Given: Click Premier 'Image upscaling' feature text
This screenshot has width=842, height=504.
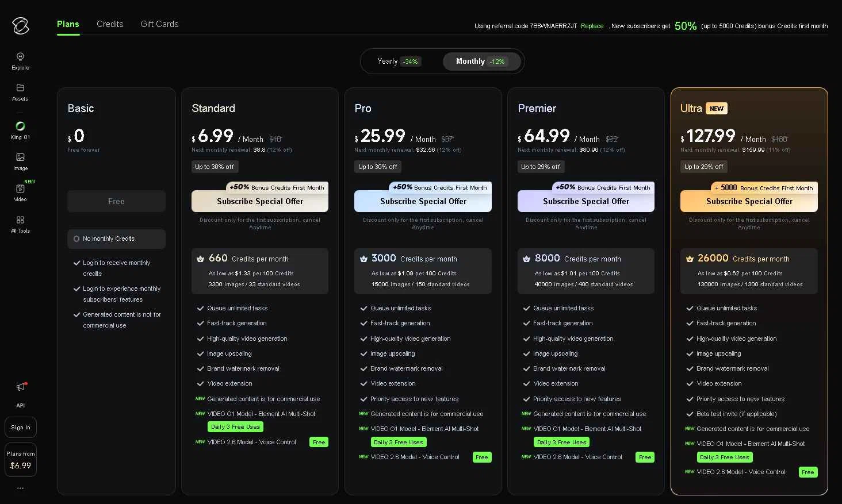Looking at the screenshot, I should click(556, 353).
